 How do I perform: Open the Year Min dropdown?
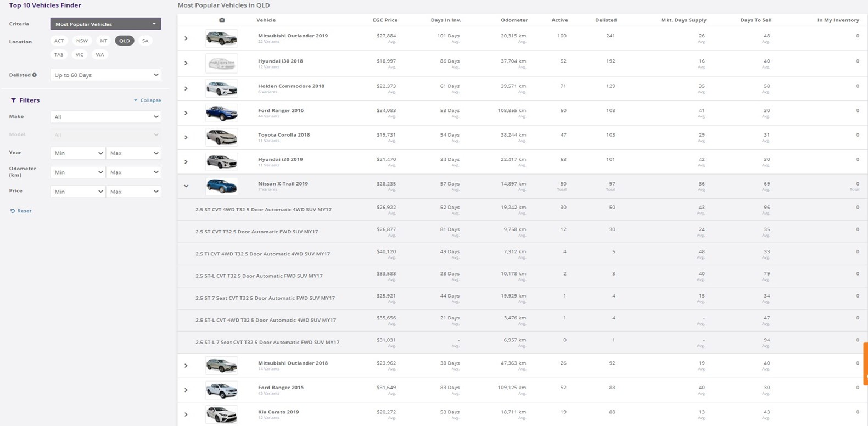77,153
